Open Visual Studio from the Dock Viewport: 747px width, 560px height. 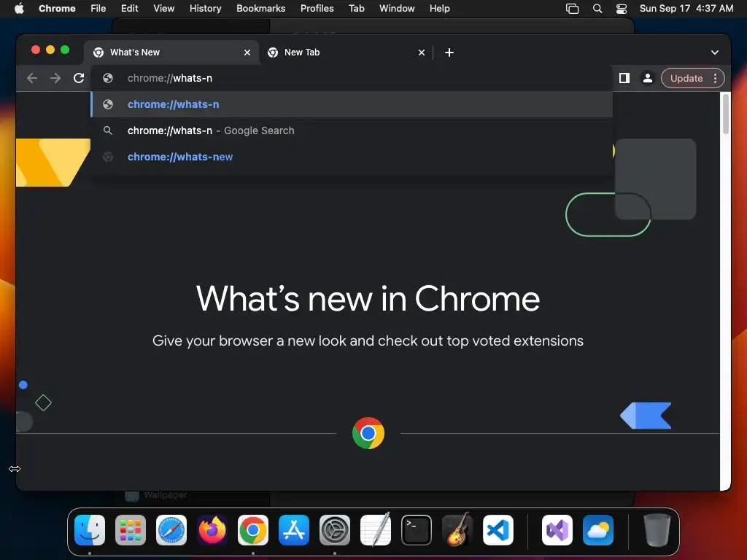point(557,529)
